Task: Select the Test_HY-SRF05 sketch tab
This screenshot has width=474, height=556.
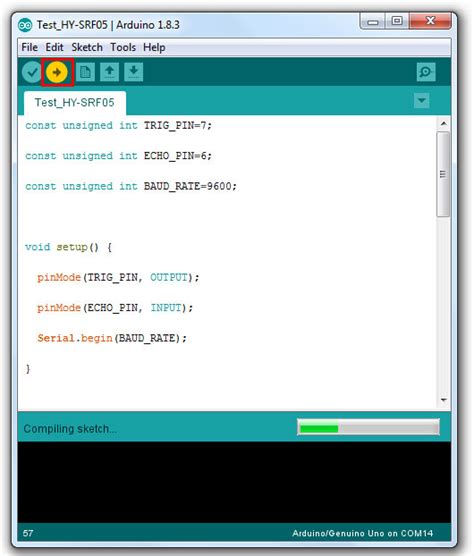Action: (75, 103)
